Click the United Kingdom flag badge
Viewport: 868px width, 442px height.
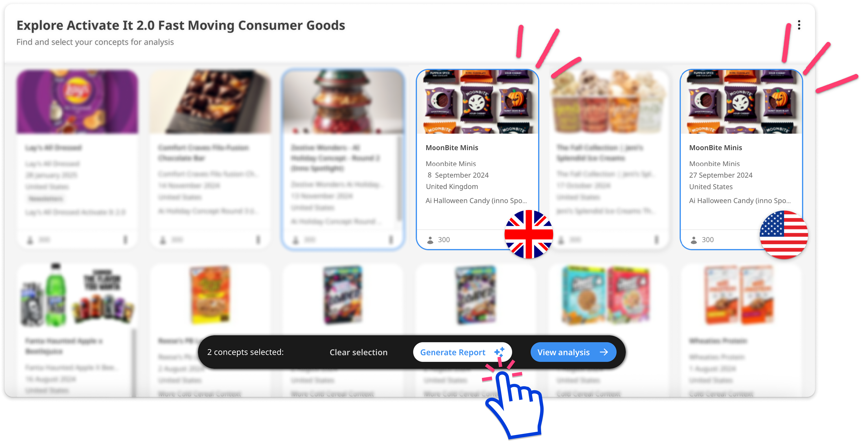528,234
